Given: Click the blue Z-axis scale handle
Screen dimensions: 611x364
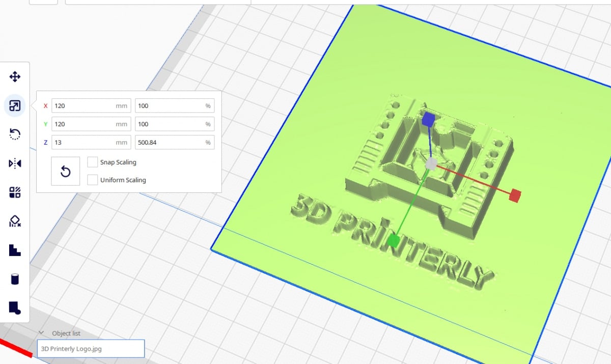Looking at the screenshot, I should 428,120.
